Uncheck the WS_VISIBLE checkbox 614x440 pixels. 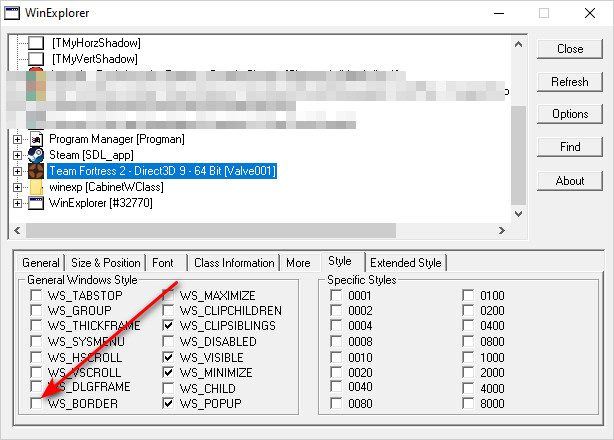[168, 357]
